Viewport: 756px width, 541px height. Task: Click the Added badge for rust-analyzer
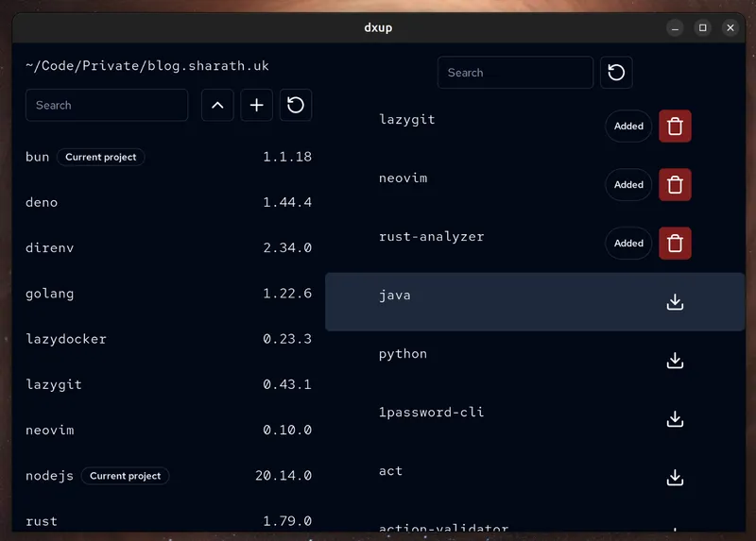[x=628, y=244]
